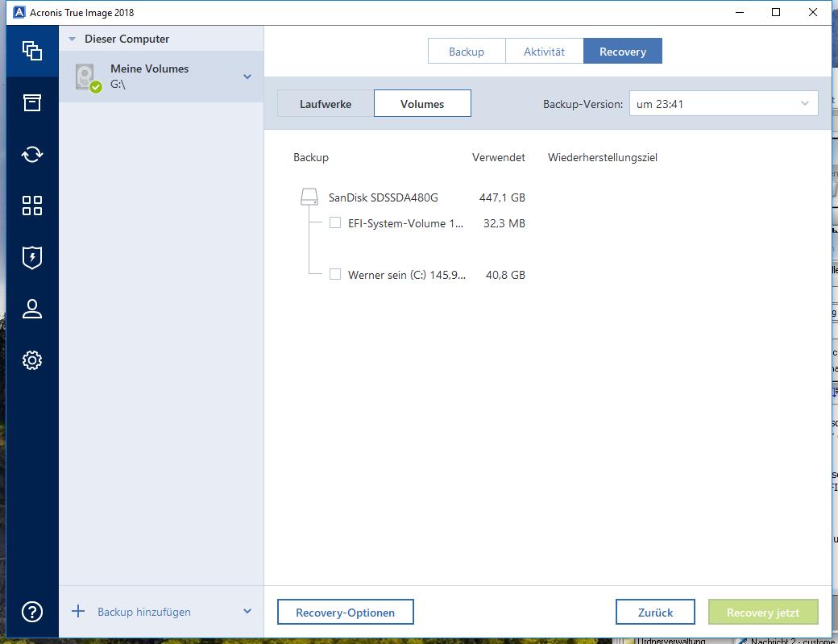
Task: Click the Zurück button
Action: click(655, 612)
